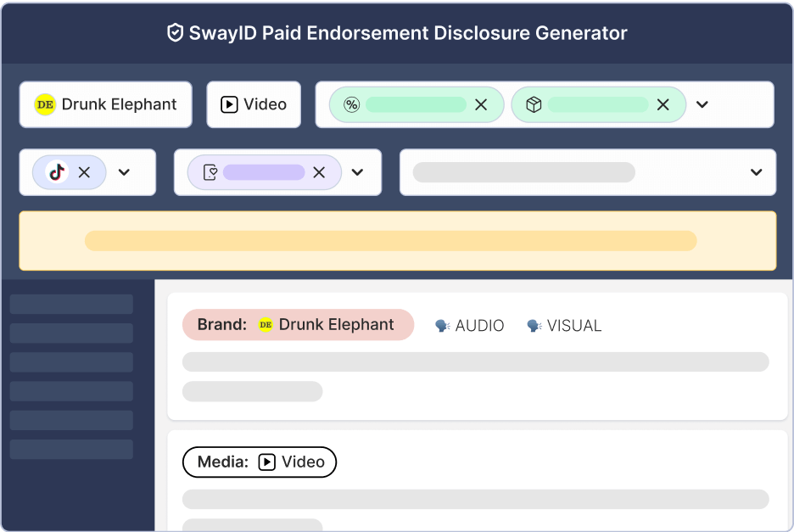Click the Media: Video pill
This screenshot has height=532, width=794.
click(260, 462)
